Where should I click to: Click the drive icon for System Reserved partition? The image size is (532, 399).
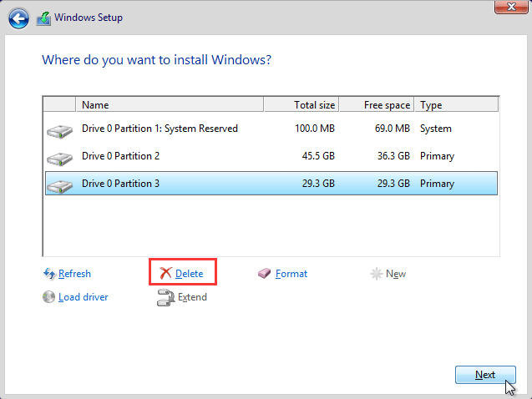[x=60, y=131]
